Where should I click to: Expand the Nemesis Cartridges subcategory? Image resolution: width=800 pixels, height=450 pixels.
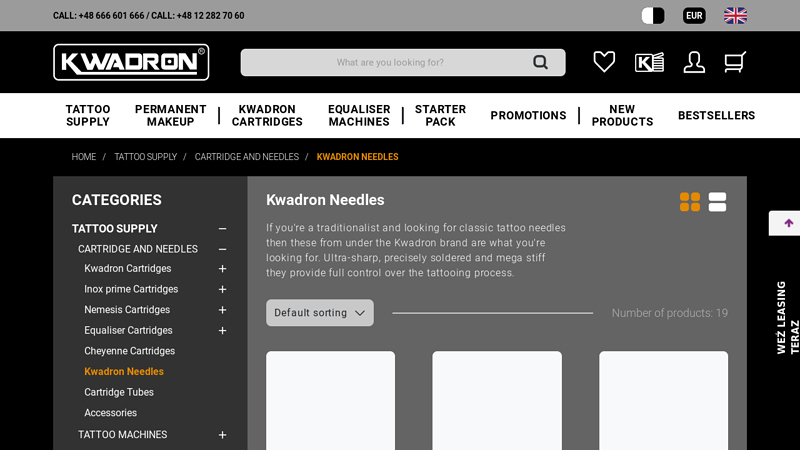222,310
